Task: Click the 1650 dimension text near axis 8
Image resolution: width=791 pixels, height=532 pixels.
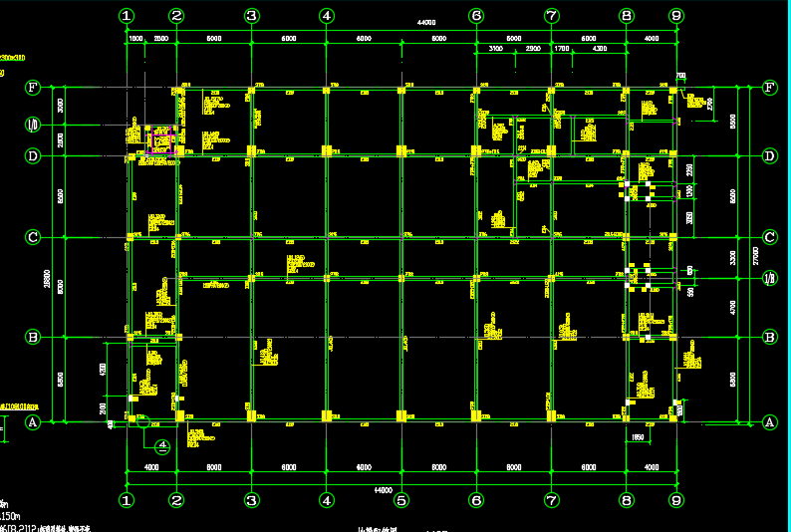Action: coord(639,437)
